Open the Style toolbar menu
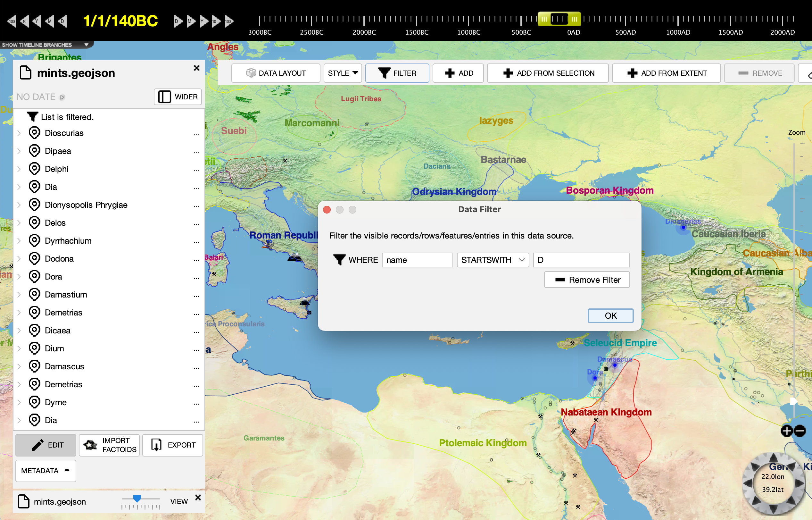This screenshot has height=520, width=812. (x=342, y=73)
